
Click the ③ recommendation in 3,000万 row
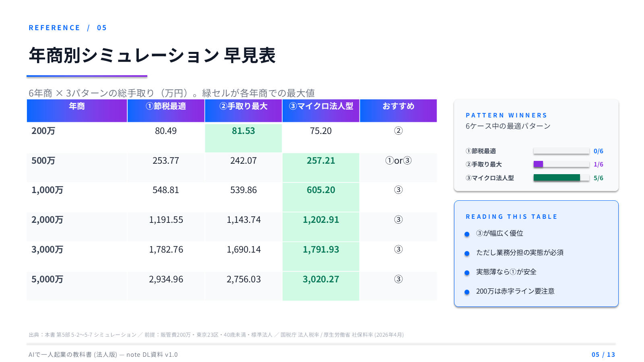coord(398,250)
